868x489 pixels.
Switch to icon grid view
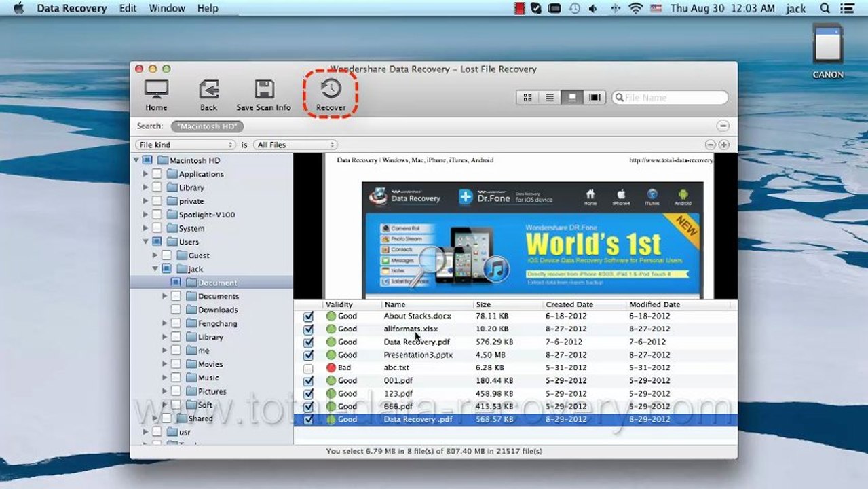pyautogui.click(x=527, y=98)
